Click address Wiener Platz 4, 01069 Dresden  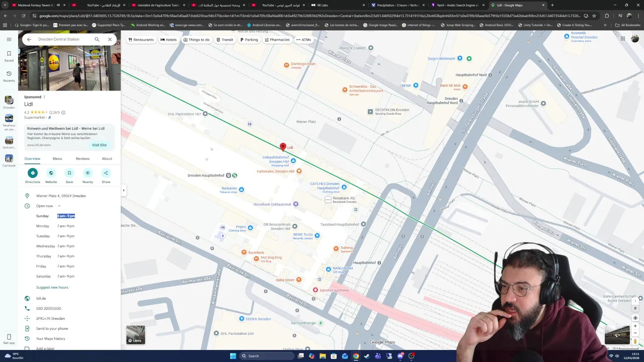click(61, 196)
